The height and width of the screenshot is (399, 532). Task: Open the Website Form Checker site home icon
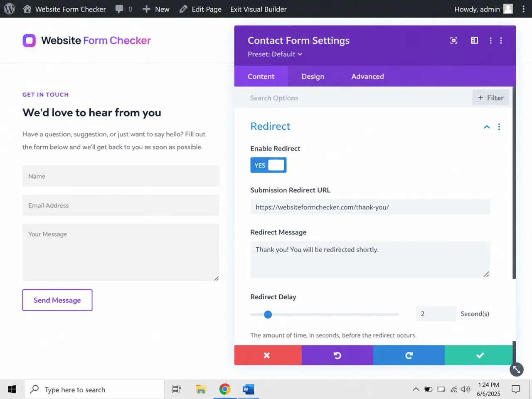coord(27,9)
